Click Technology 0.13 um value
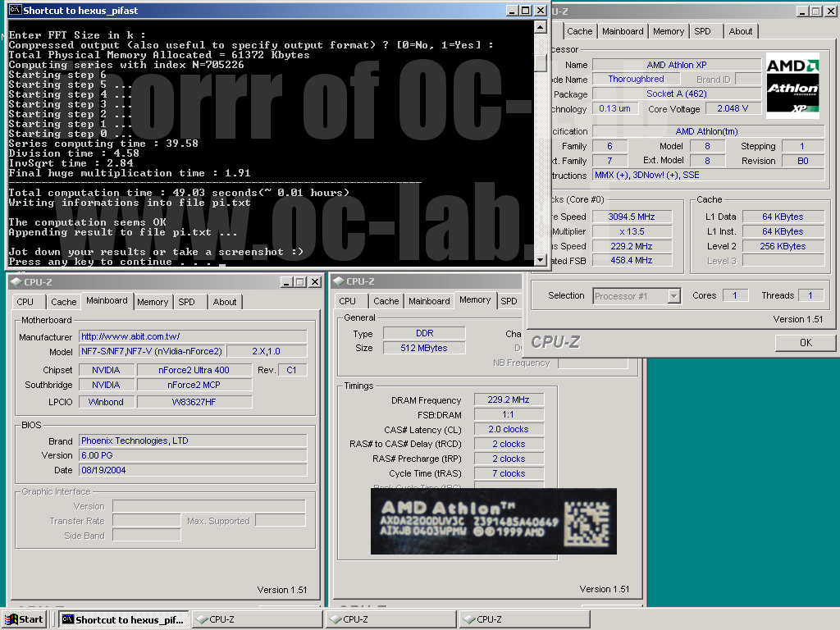The width and height of the screenshot is (840, 630). tap(615, 109)
